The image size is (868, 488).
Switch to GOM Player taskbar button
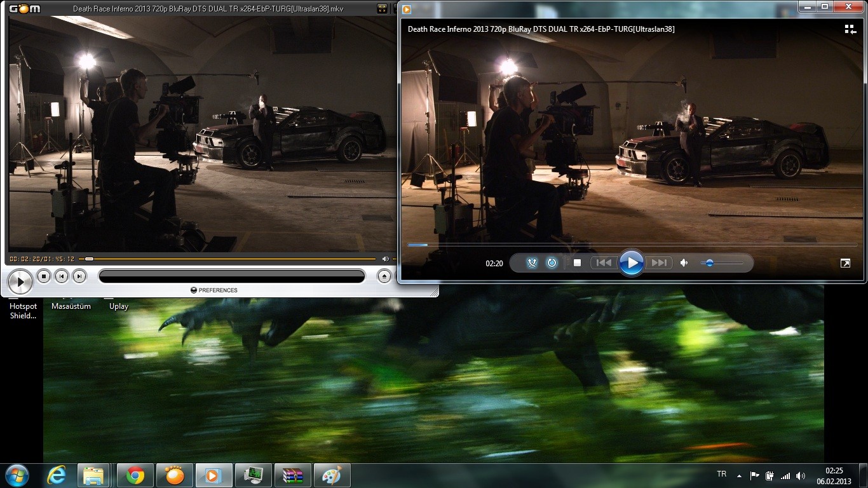[x=174, y=475]
